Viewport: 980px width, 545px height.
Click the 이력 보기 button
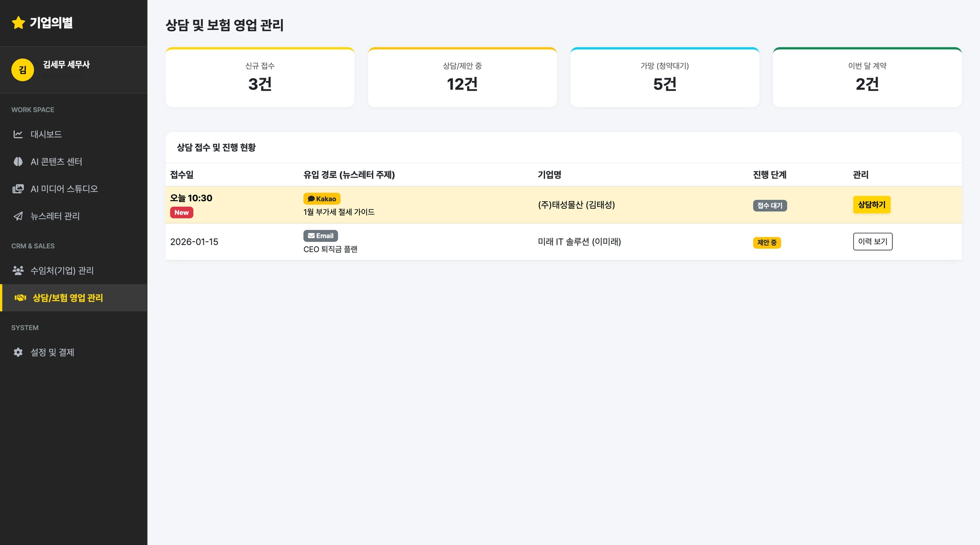click(x=872, y=241)
